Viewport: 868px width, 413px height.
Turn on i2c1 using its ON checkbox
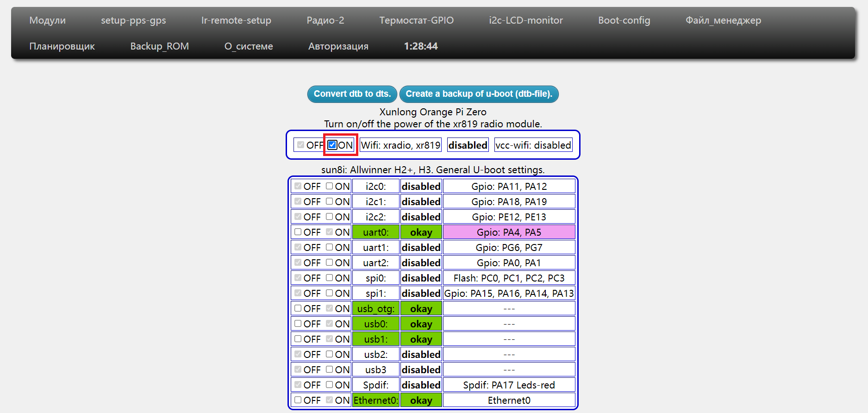click(329, 201)
